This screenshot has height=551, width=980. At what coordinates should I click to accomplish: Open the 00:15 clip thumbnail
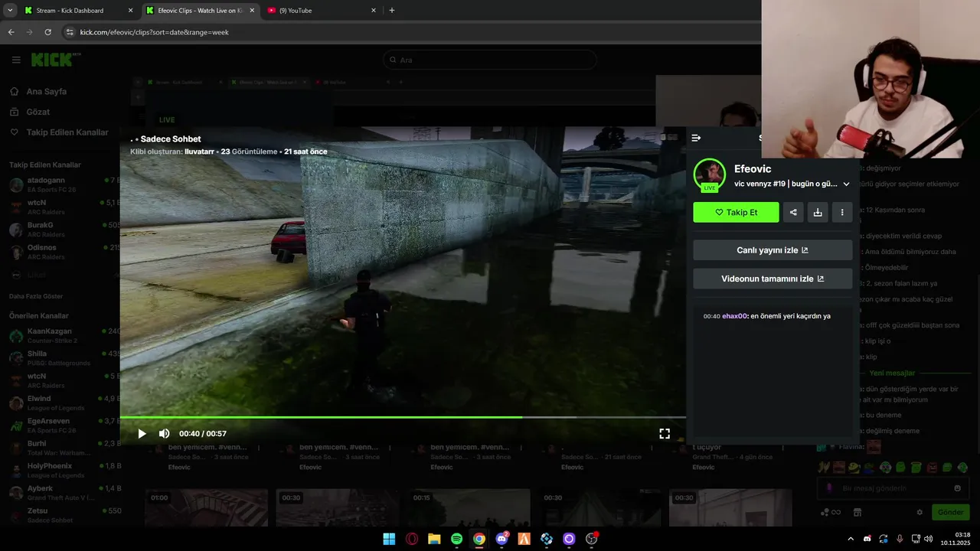(x=469, y=508)
